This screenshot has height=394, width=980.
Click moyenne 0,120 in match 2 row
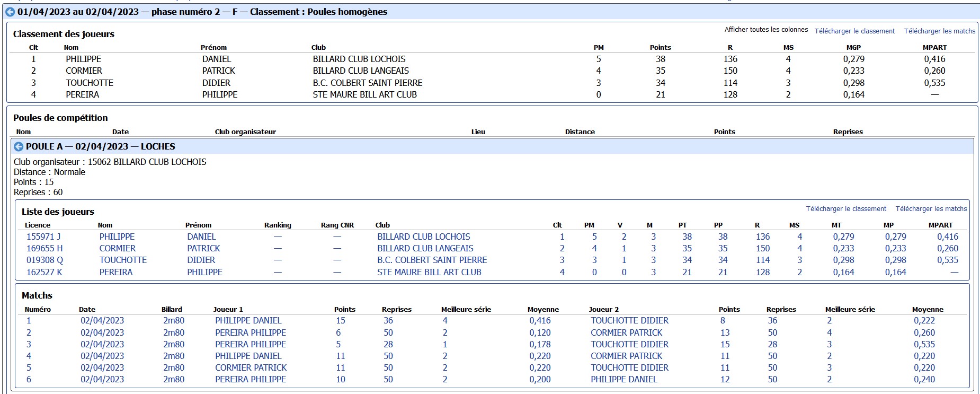pyautogui.click(x=540, y=332)
